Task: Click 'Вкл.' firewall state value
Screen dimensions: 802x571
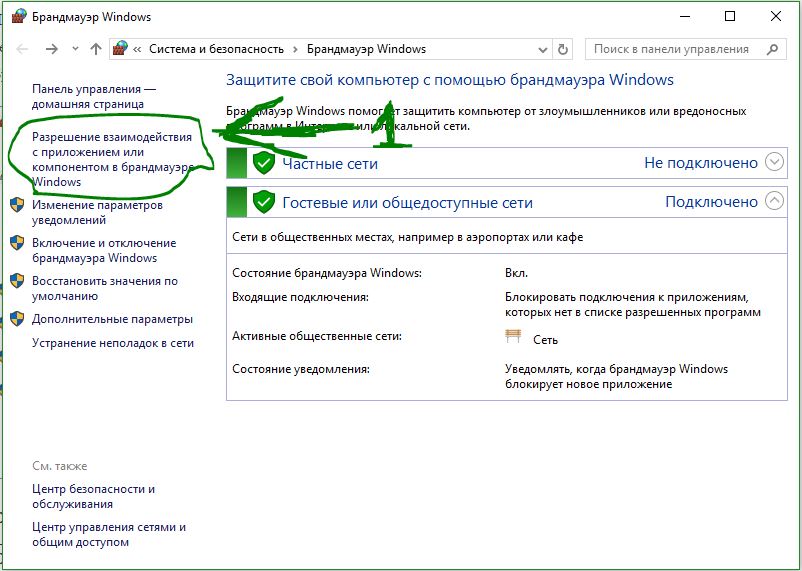Action: tap(516, 273)
